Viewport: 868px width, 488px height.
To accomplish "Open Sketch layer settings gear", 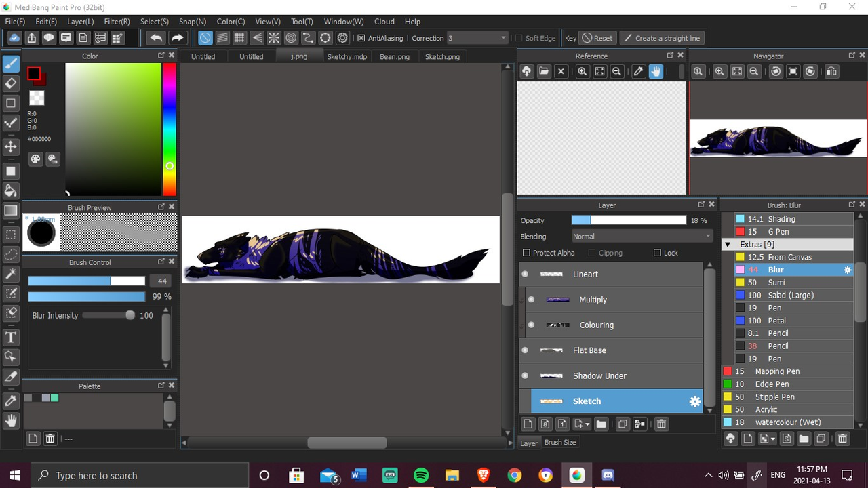I will click(695, 401).
